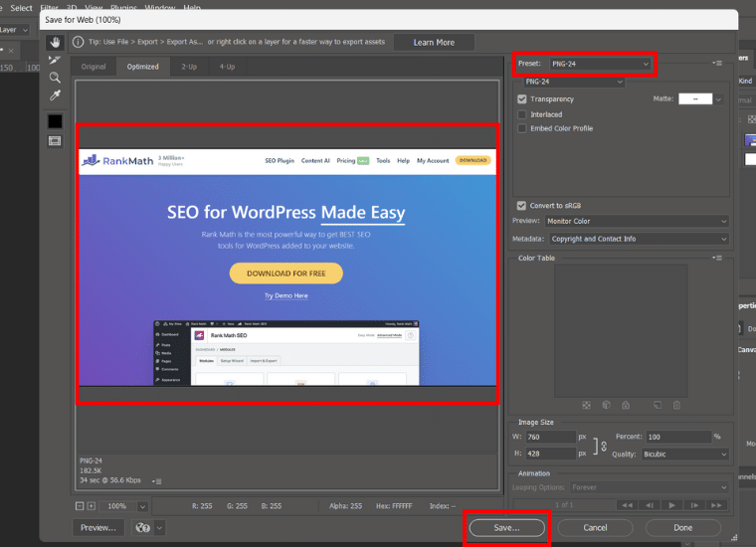Viewport: 756px width, 547px height.
Task: Click the tip info icon
Action: (x=79, y=42)
